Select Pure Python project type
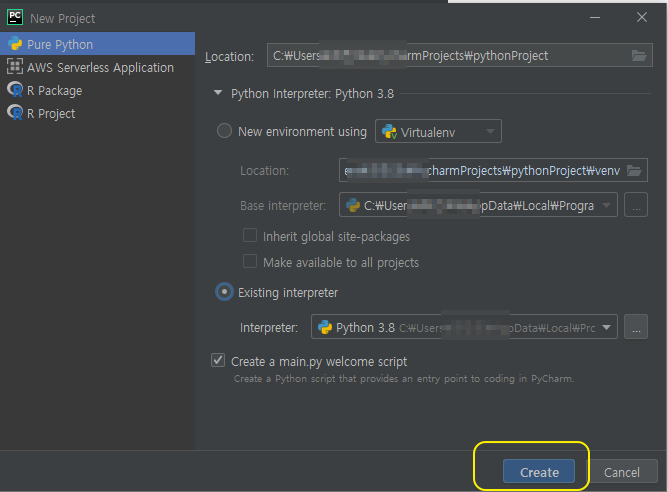 tap(97, 44)
